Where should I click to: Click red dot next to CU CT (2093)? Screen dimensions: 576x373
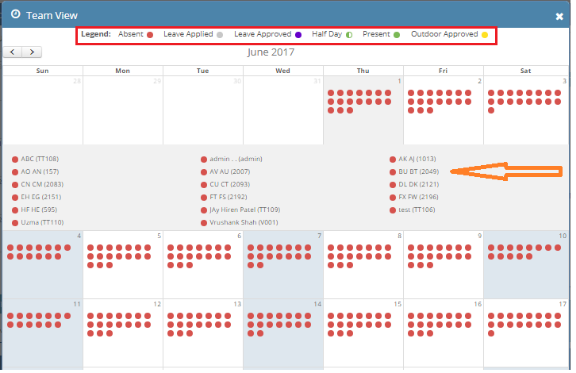point(204,185)
